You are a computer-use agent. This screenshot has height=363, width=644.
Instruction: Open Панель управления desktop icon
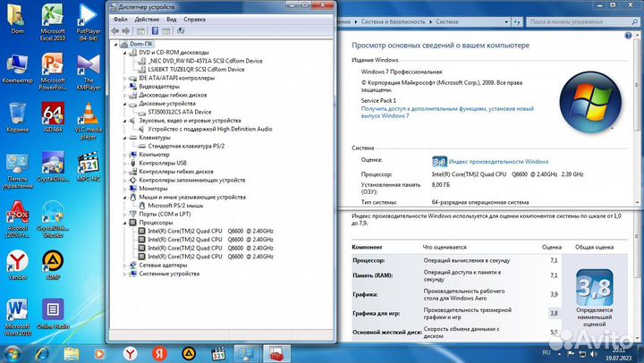coord(17,171)
